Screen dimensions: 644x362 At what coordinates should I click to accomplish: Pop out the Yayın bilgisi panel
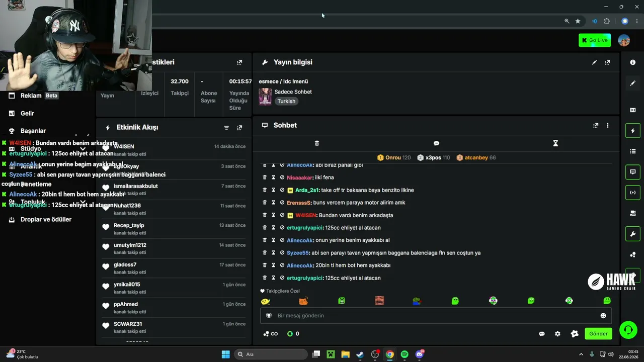click(x=607, y=62)
